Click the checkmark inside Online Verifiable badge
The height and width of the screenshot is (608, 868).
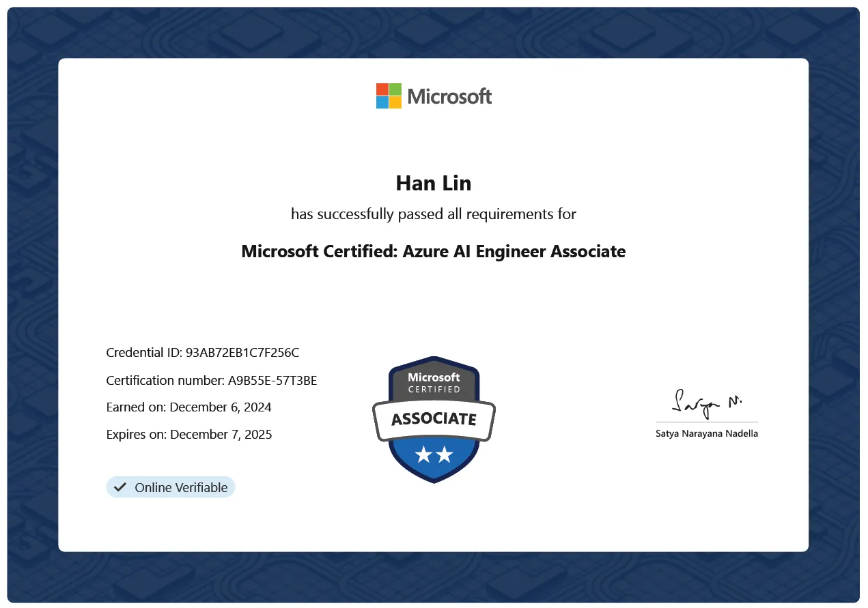tap(120, 487)
